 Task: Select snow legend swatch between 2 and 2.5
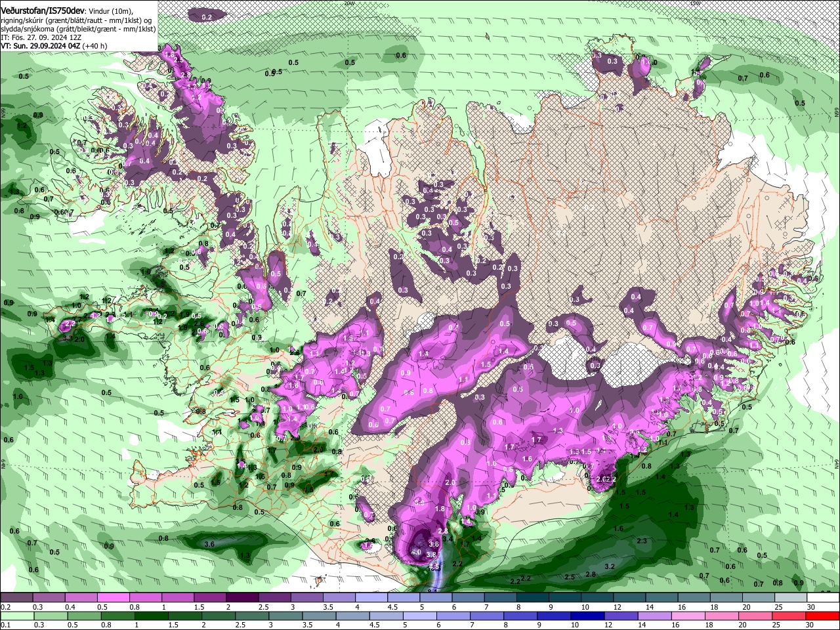point(241,598)
